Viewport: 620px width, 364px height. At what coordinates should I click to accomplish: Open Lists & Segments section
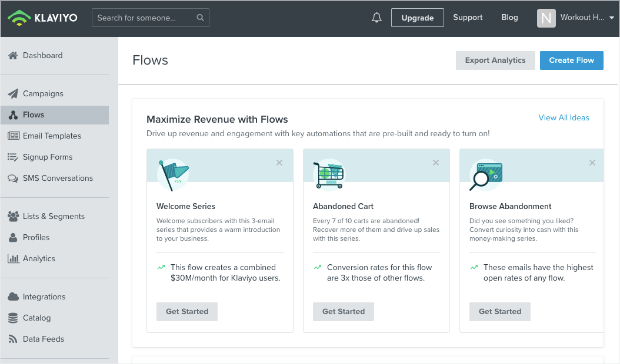coord(55,216)
